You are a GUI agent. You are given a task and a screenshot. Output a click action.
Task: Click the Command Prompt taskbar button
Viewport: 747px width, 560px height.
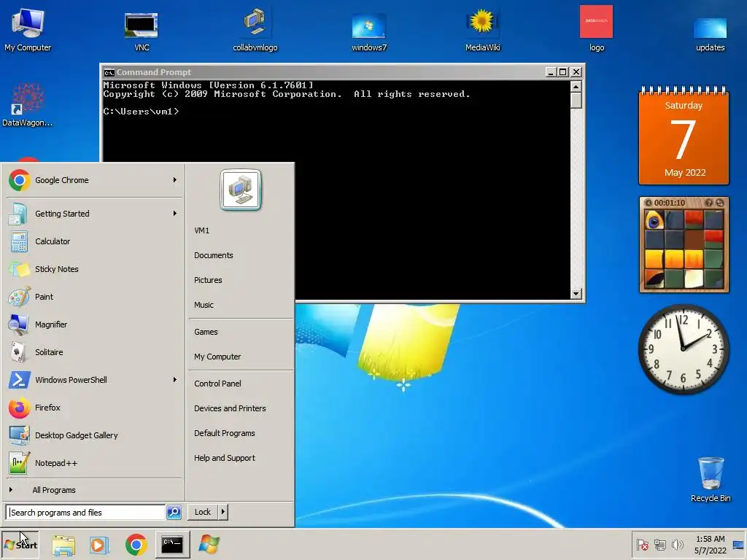point(172,544)
